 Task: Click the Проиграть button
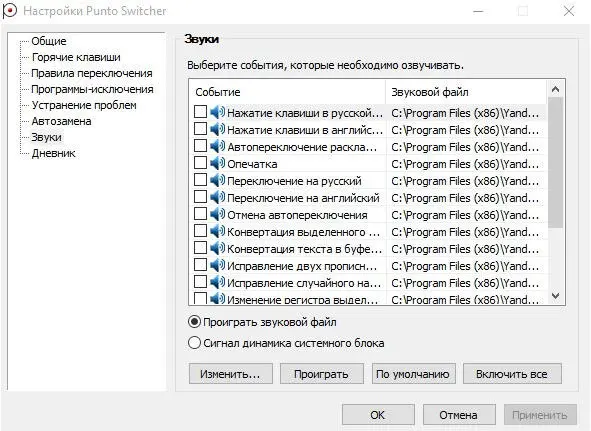322,374
